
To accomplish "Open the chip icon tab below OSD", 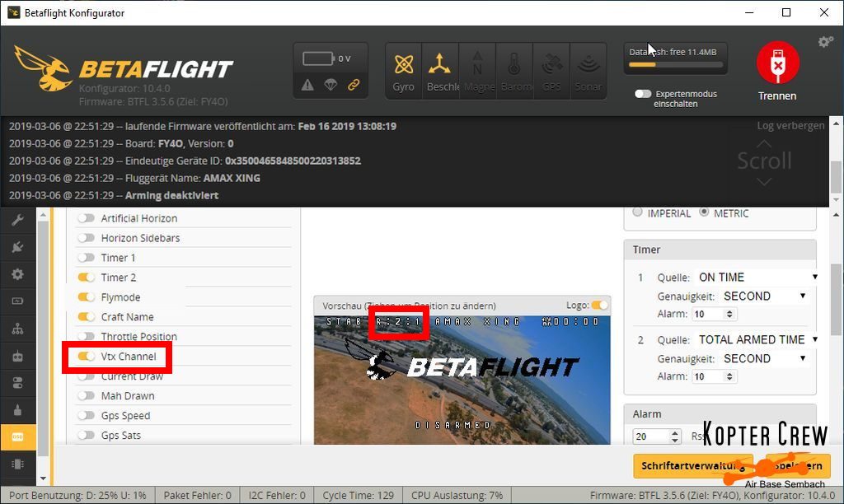I will click(18, 464).
